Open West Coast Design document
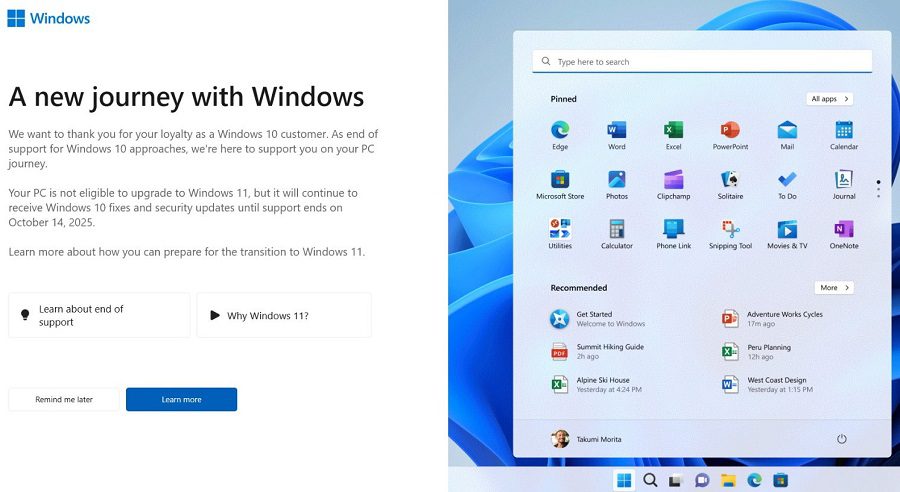 [x=767, y=384]
